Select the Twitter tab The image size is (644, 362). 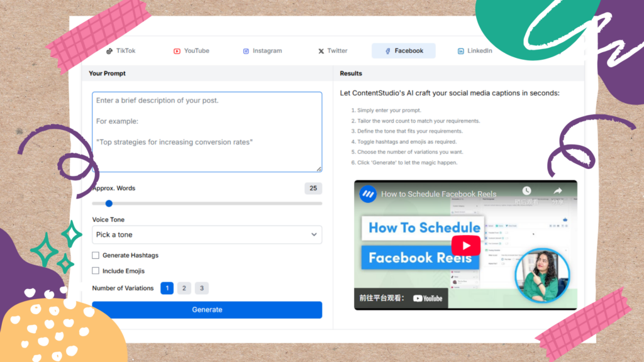(333, 51)
